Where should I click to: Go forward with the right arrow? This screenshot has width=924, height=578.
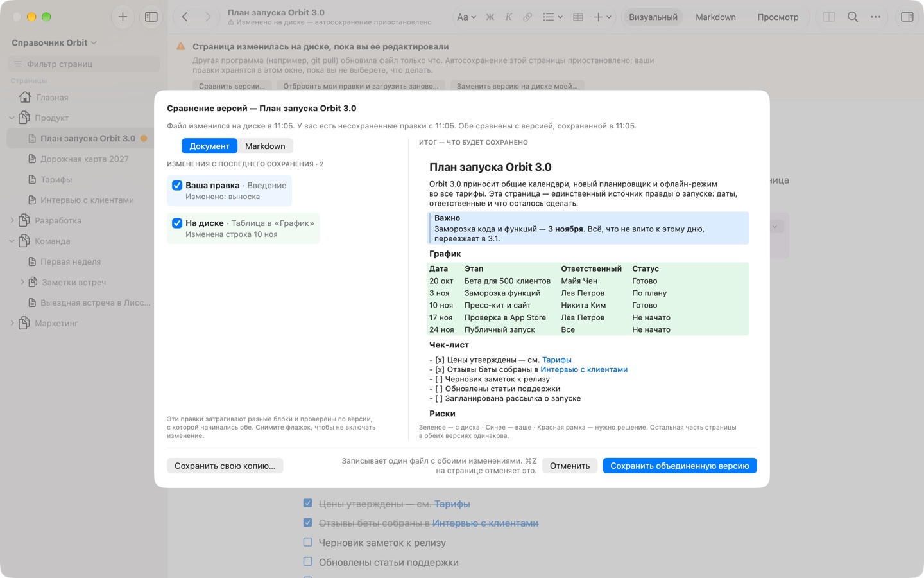208,17
